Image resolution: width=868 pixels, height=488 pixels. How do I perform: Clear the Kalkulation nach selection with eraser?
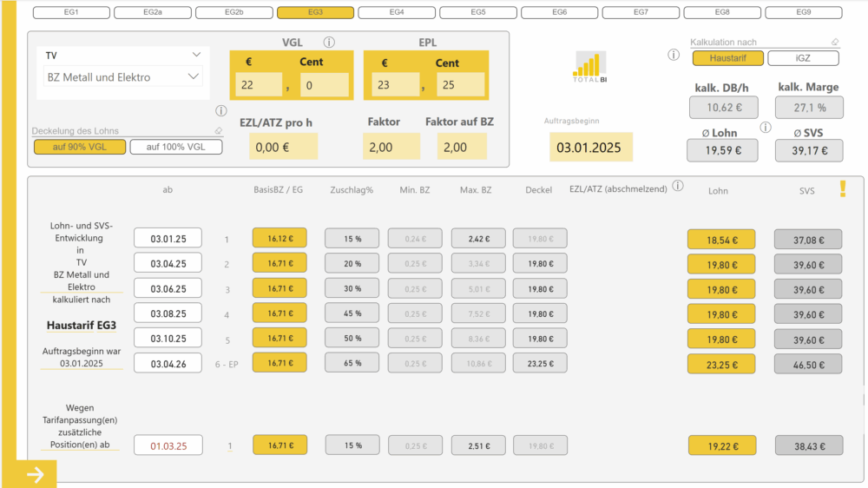click(834, 42)
